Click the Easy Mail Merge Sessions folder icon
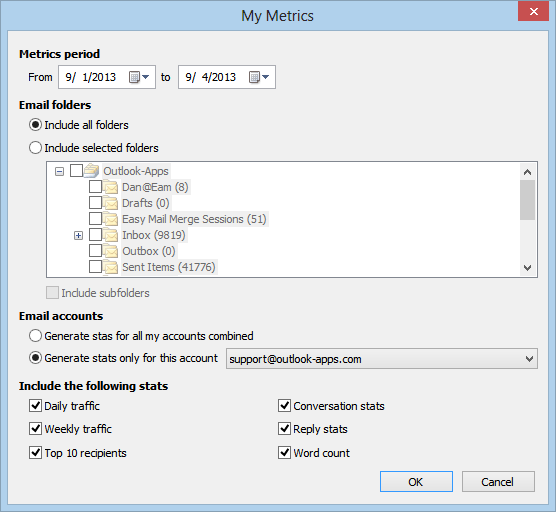 click(110, 219)
